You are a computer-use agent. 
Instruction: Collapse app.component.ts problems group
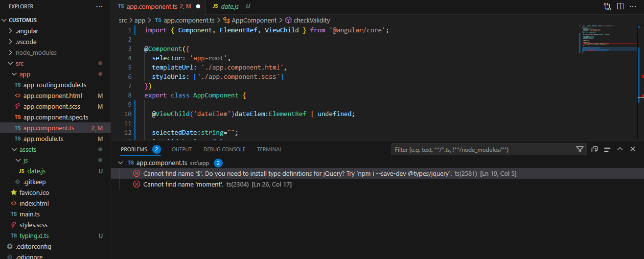click(x=121, y=163)
